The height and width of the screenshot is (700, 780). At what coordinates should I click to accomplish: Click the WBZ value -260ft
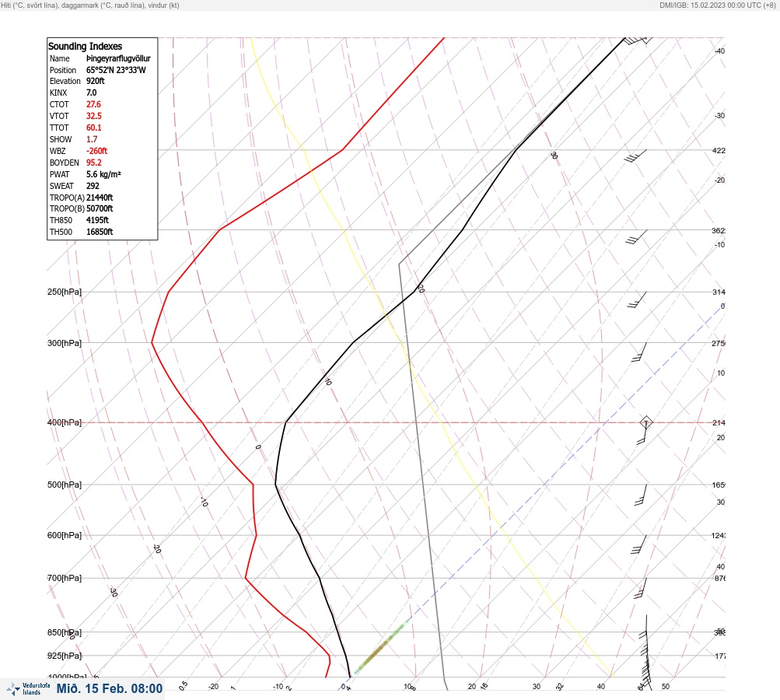(x=97, y=151)
